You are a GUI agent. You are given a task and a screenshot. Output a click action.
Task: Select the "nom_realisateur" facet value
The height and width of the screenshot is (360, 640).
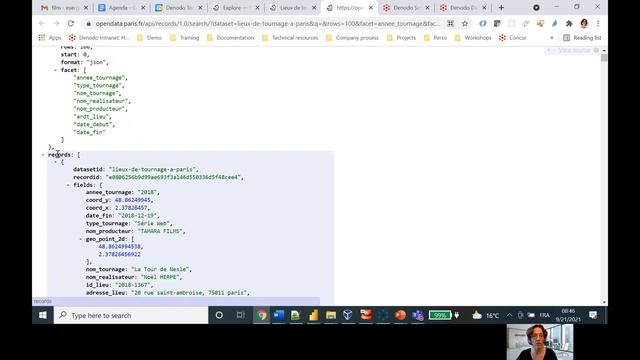coord(101,101)
